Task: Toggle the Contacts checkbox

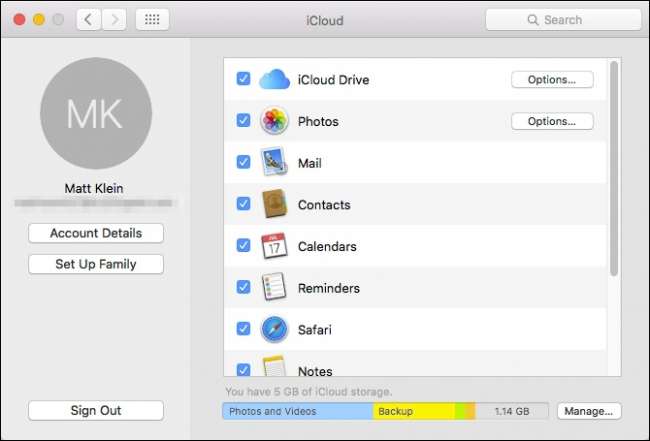Action: 243,204
